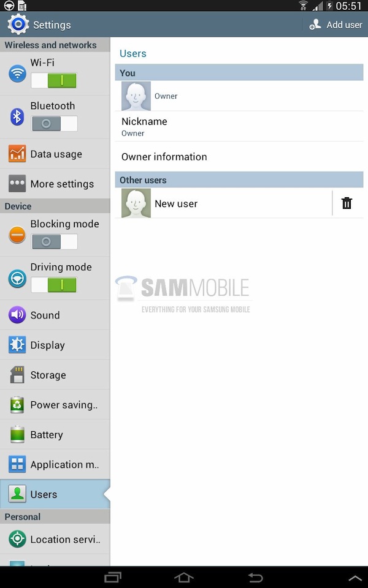Expand the bottom-right up-arrow panel
368x588 pixels.
[x=355, y=578]
